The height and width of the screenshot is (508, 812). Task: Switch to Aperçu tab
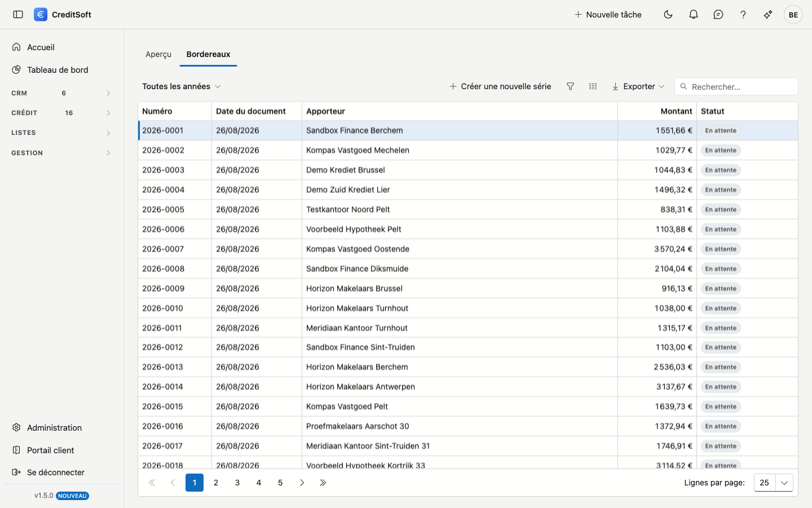[x=158, y=54]
